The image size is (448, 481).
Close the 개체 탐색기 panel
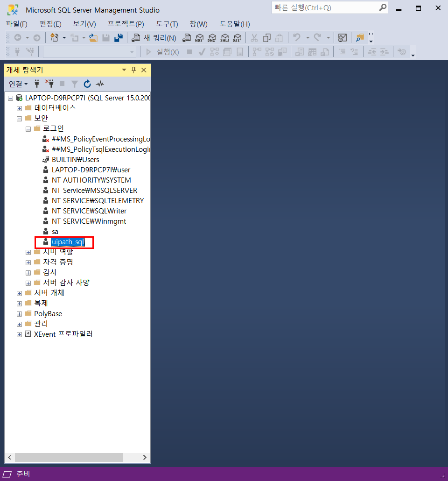(x=144, y=70)
